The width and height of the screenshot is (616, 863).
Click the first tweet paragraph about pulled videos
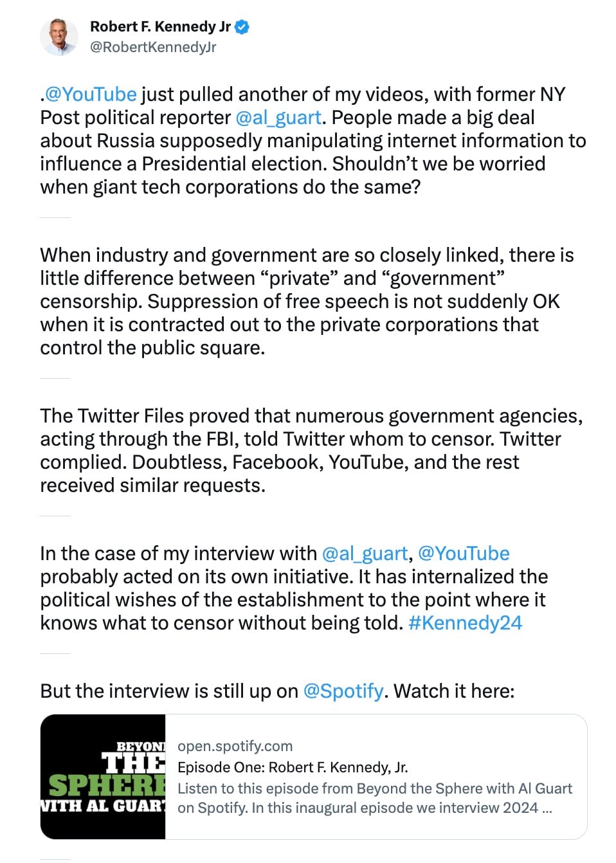pyautogui.click(x=313, y=141)
